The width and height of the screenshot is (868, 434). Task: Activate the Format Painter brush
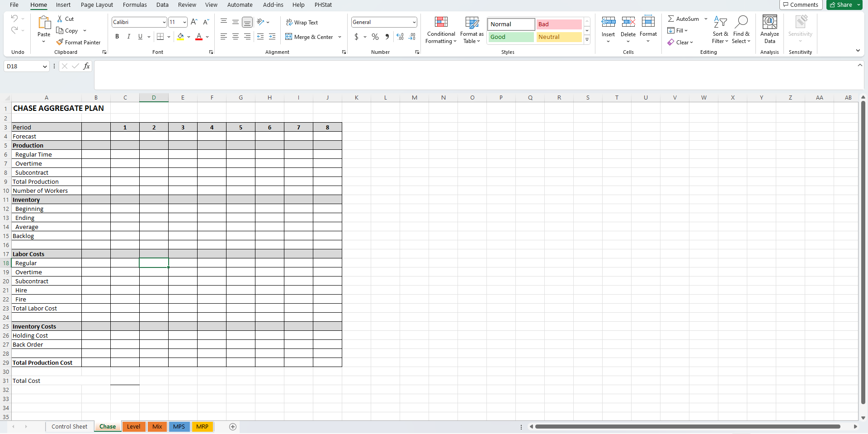click(x=60, y=42)
